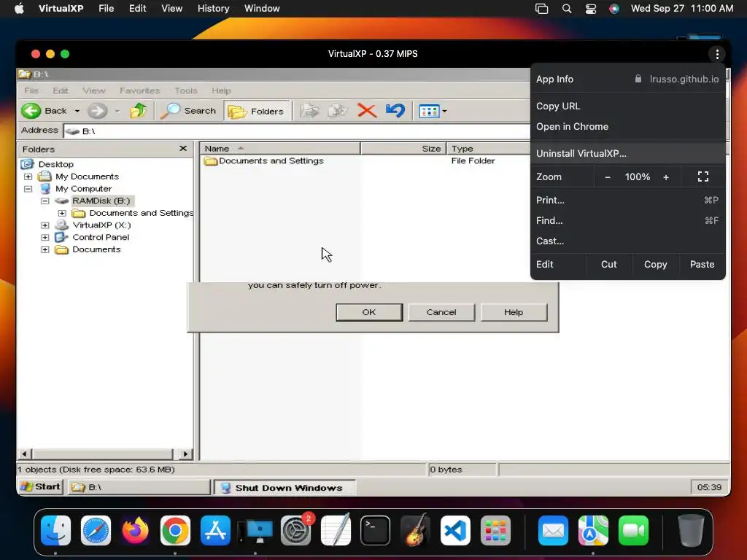The width and height of the screenshot is (747, 560).
Task: Sort by Size column header
Action: click(403, 149)
